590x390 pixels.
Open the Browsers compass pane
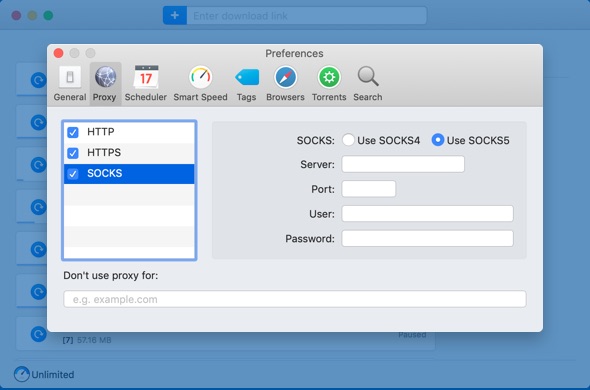pyautogui.click(x=285, y=84)
